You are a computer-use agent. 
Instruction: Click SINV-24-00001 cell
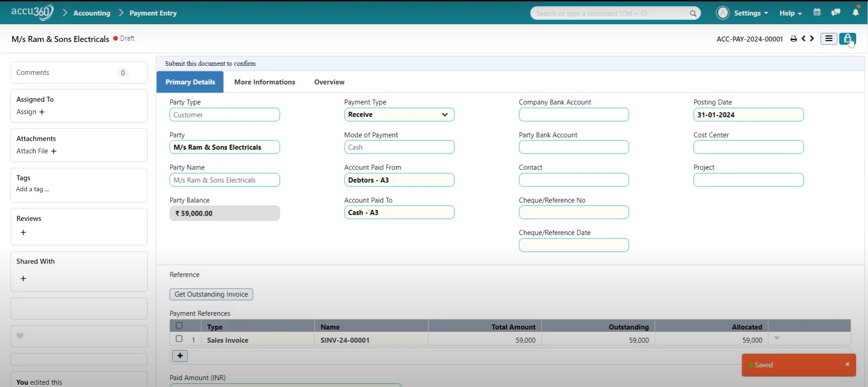coord(371,339)
